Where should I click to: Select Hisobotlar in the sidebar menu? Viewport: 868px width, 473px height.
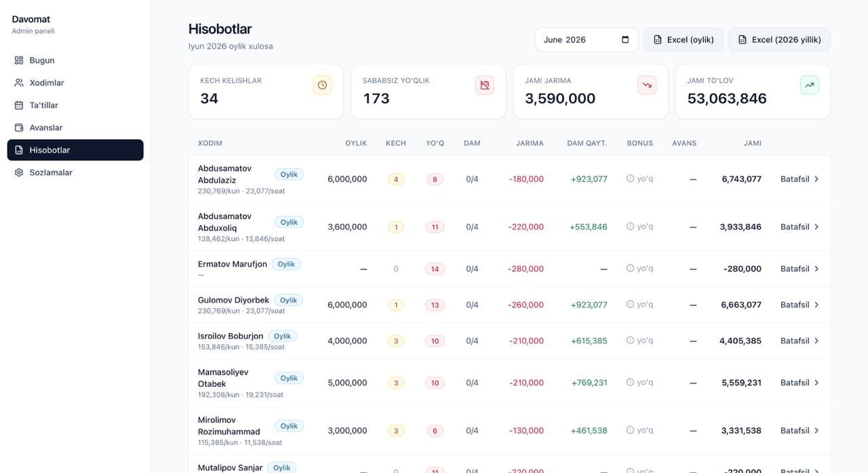[75, 150]
